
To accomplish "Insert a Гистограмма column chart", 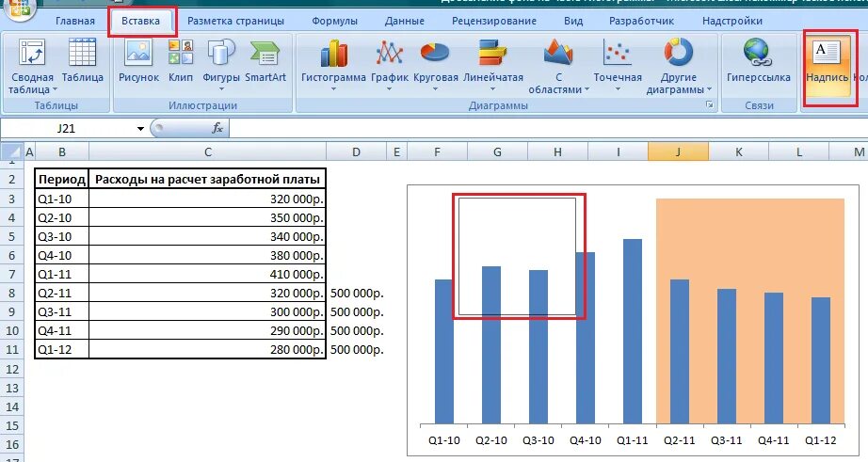I will pos(333,64).
